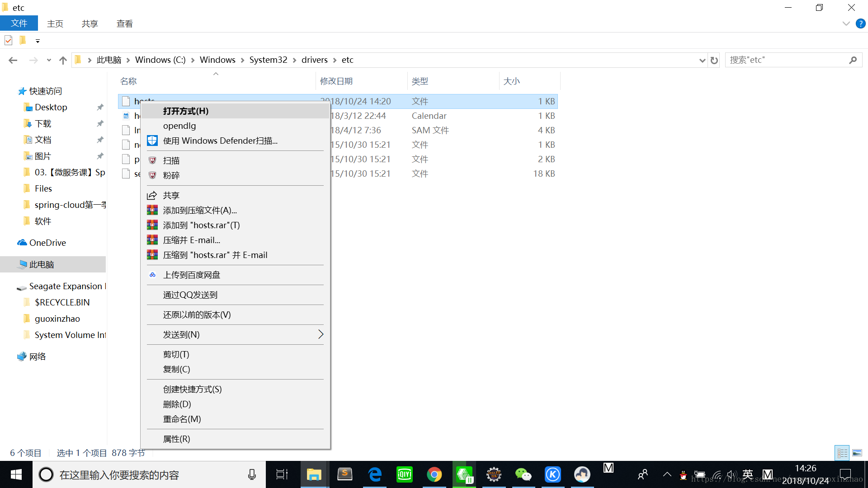The height and width of the screenshot is (488, 868).
Task: Choose 重命名(M) rename option
Action: pos(235,419)
